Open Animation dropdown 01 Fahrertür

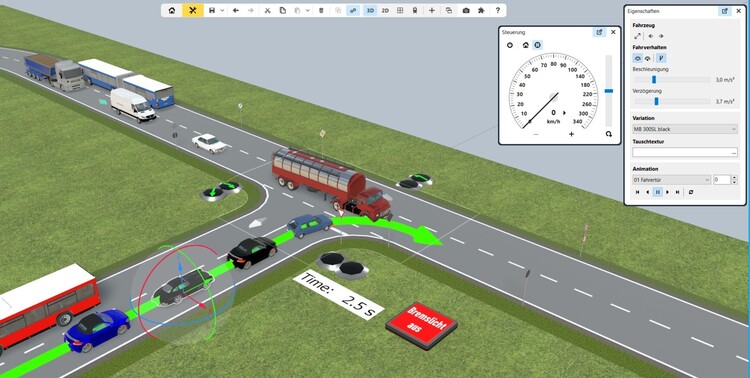[x=672, y=180]
